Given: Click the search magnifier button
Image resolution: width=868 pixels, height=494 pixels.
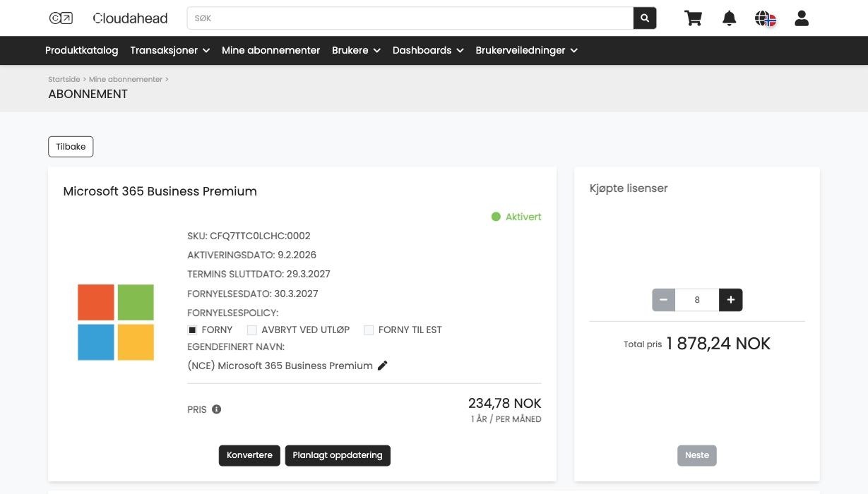Looking at the screenshot, I should pos(645,18).
